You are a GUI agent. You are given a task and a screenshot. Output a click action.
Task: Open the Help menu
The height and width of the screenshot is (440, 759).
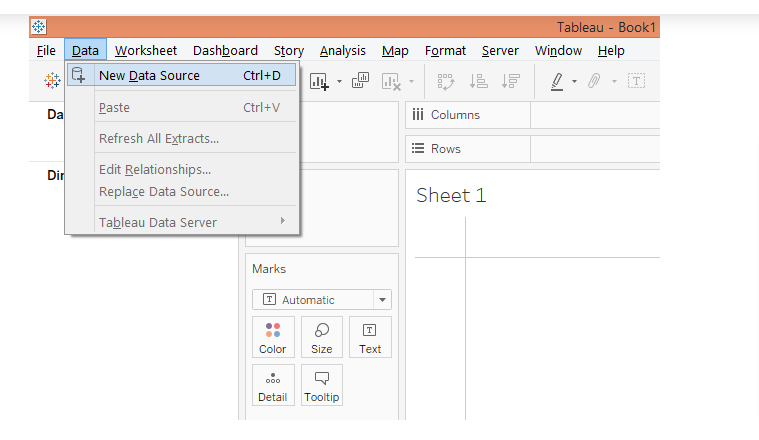point(611,50)
